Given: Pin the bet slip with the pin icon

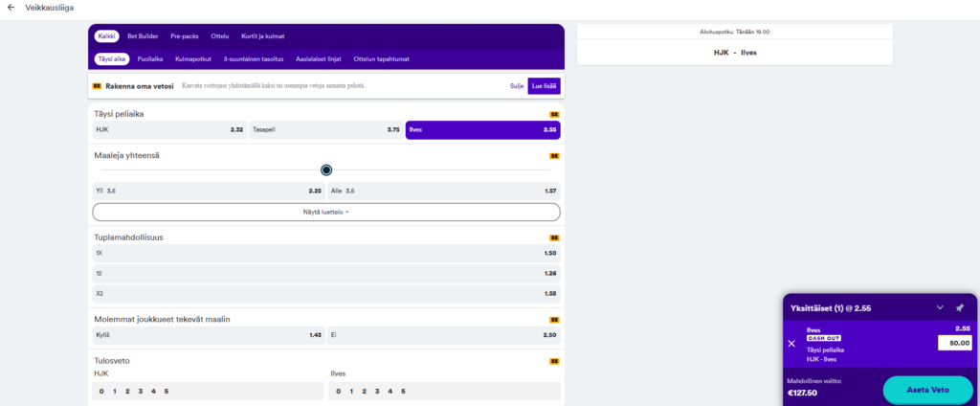Looking at the screenshot, I should click(x=959, y=308).
